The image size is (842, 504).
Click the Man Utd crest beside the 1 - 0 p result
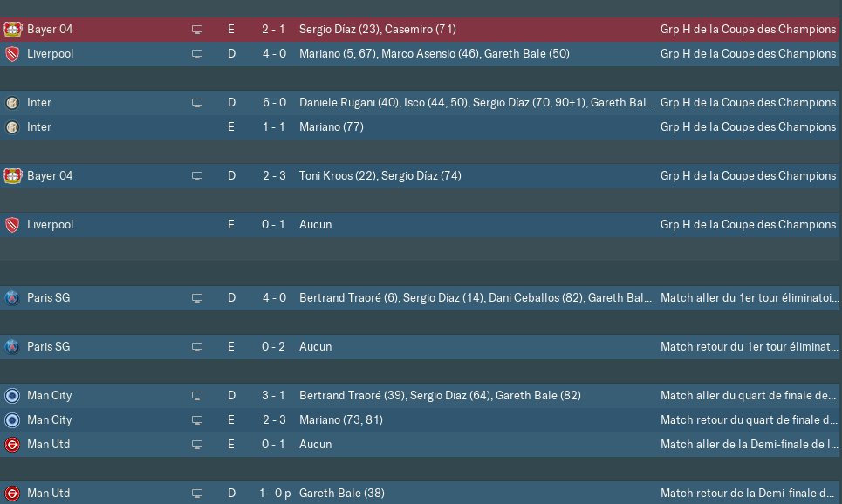[x=12, y=494]
